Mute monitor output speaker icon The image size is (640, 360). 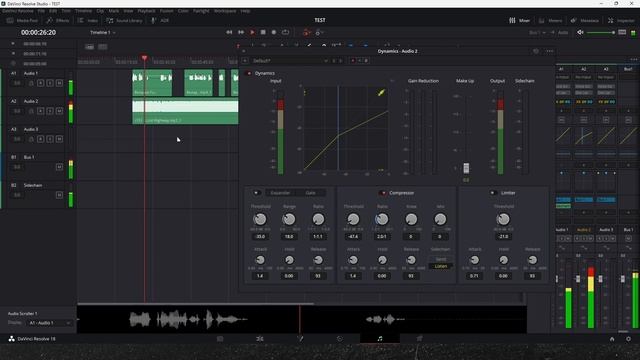(x=580, y=32)
